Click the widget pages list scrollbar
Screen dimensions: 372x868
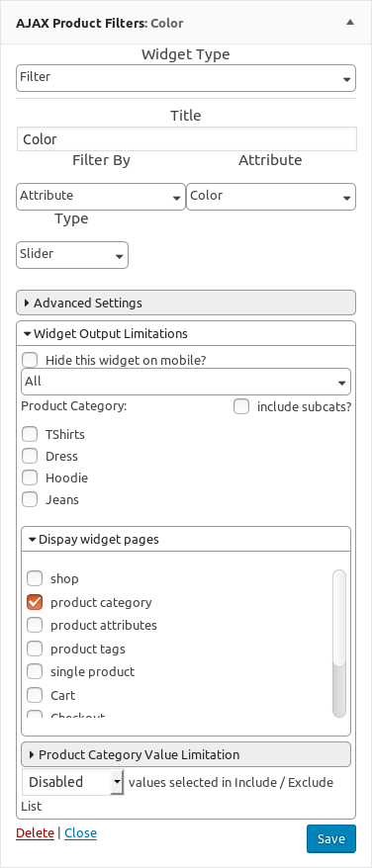[339, 644]
